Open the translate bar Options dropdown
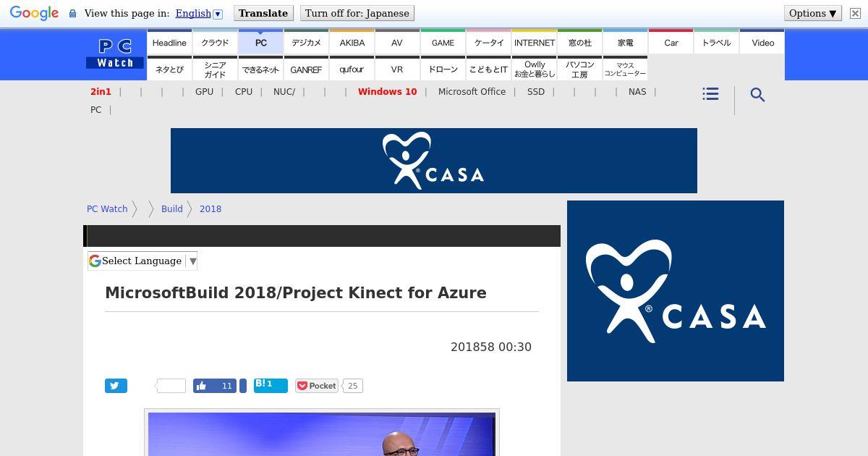 (812, 13)
